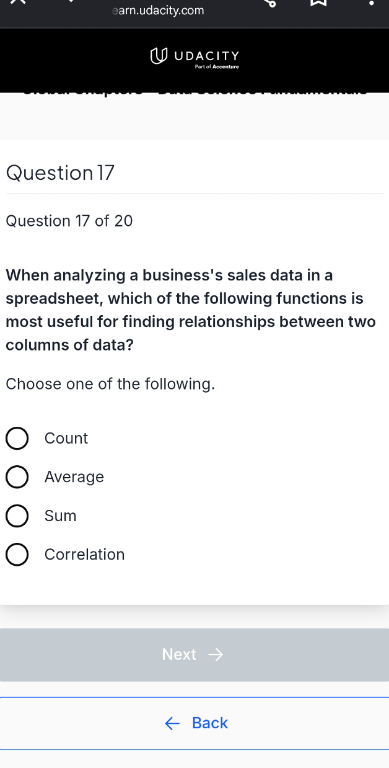Tap the browser share icon
Viewport: 389px width, 768px height.
tap(270, 2)
